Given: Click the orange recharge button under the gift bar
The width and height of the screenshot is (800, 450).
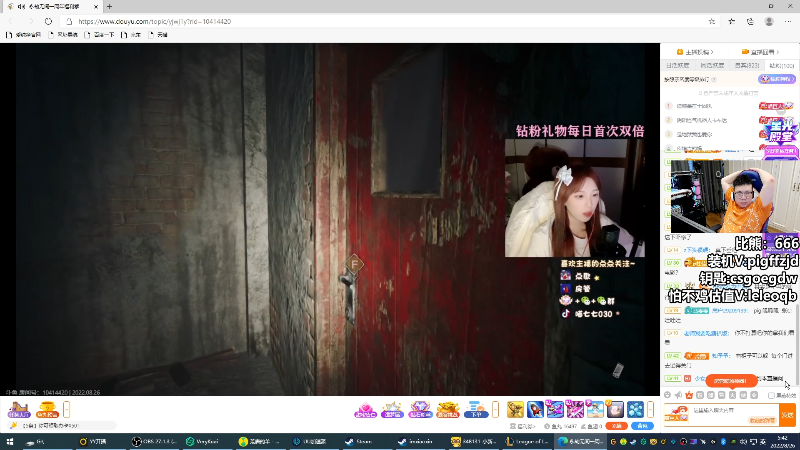Looking at the screenshot, I should tap(616, 426).
